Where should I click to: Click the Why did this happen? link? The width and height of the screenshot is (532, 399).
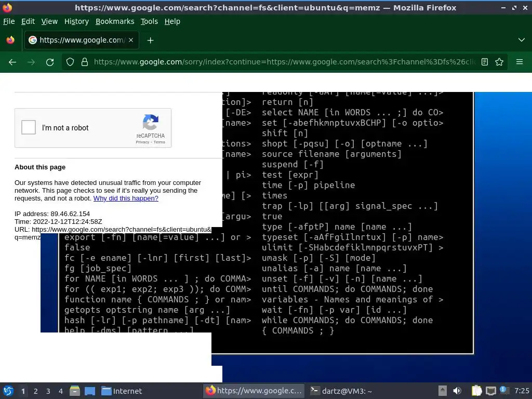tap(126, 198)
